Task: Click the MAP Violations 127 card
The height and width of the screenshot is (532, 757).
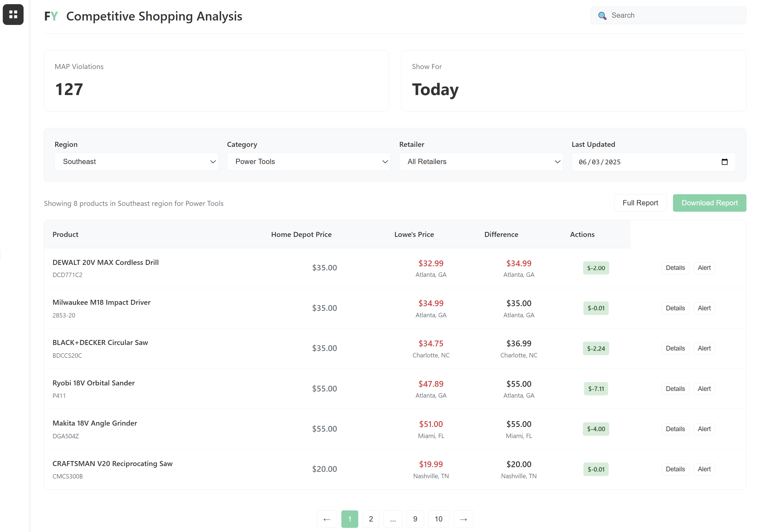Action: (216, 81)
